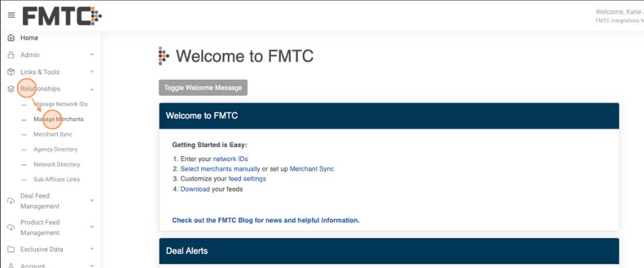Viewport: 644px width, 268px height.
Task: Select Manage Merchants in sidebar
Action: click(58, 119)
